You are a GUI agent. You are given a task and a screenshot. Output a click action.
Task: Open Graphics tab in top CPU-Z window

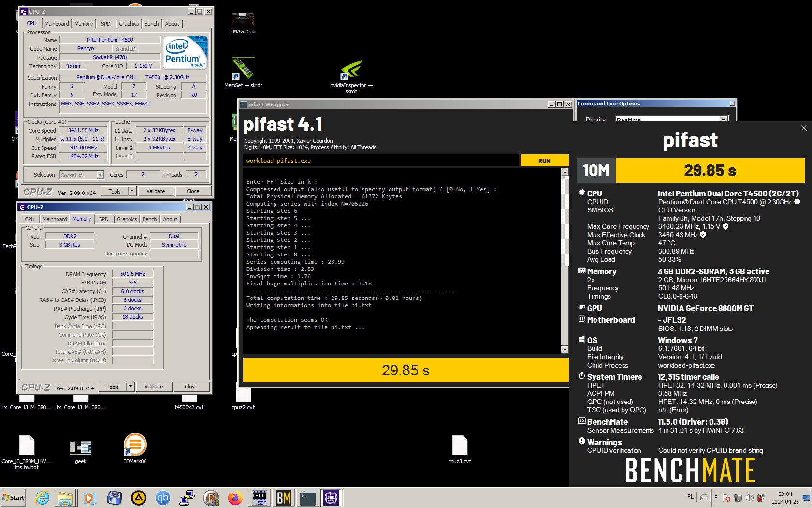(x=129, y=24)
